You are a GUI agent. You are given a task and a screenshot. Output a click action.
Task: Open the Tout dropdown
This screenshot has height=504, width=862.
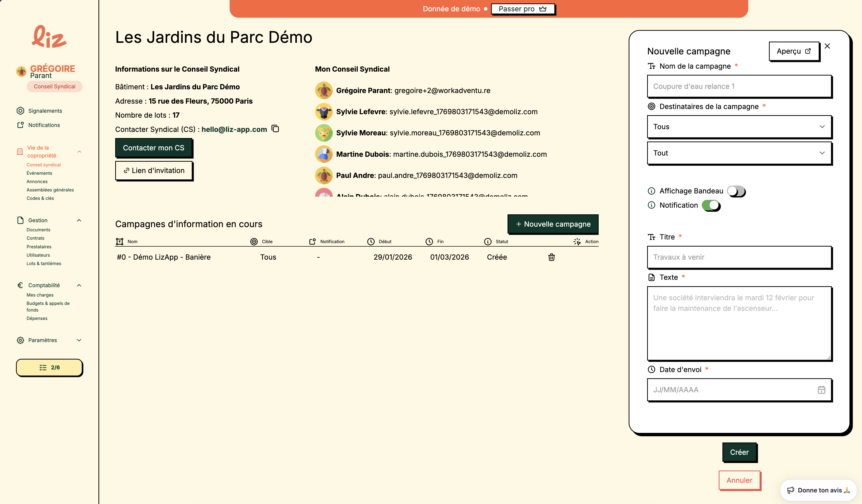click(739, 153)
